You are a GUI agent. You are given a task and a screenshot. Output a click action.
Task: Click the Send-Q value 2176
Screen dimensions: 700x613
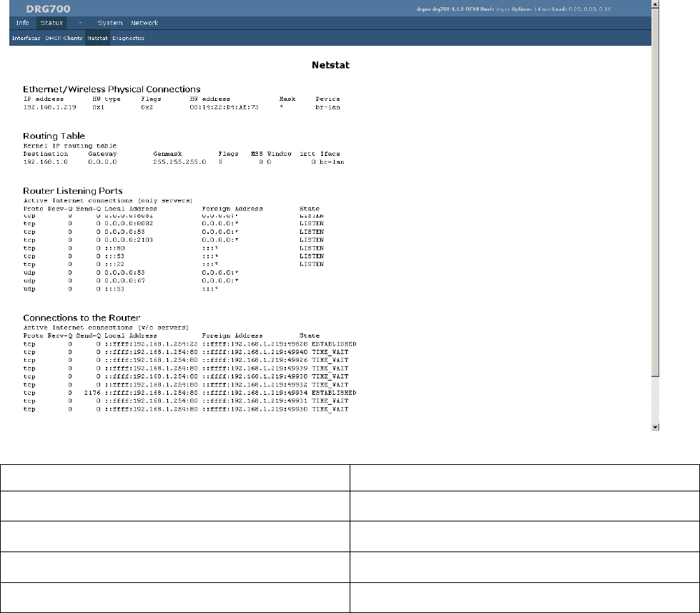tap(92, 393)
